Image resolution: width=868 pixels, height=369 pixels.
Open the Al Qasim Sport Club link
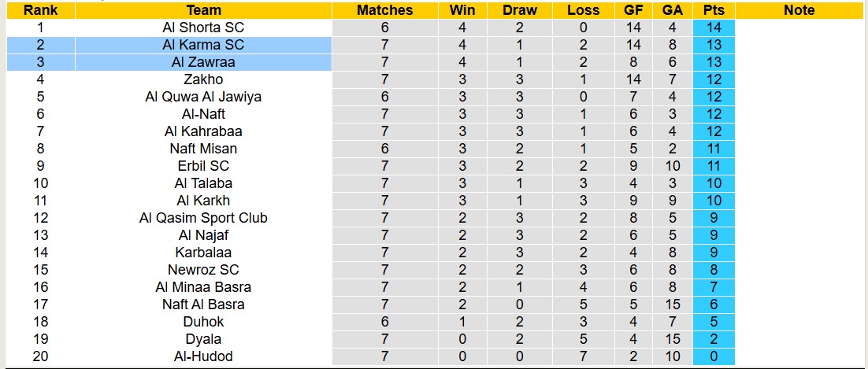point(203,218)
